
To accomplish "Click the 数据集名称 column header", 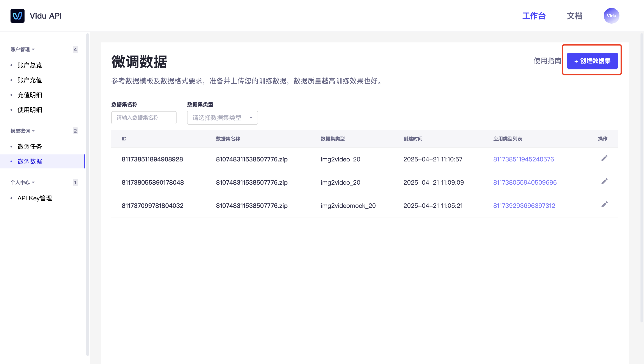I will tap(228, 139).
